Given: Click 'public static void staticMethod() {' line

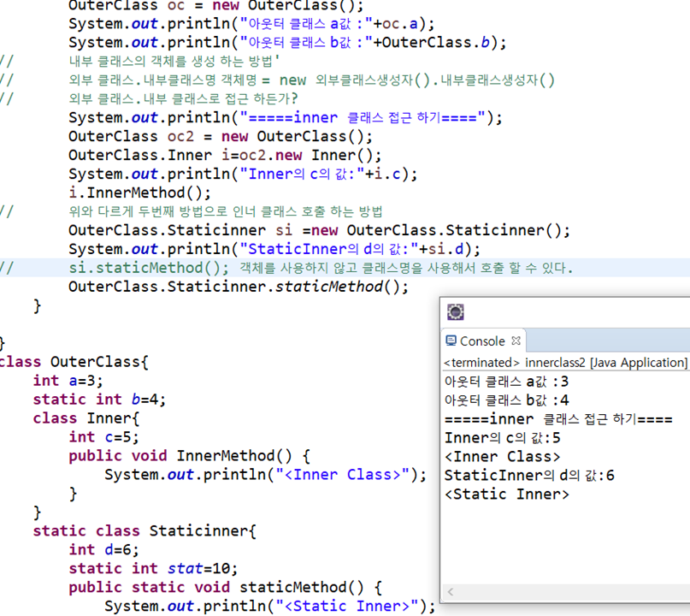Looking at the screenshot, I should pyautogui.click(x=226, y=588).
